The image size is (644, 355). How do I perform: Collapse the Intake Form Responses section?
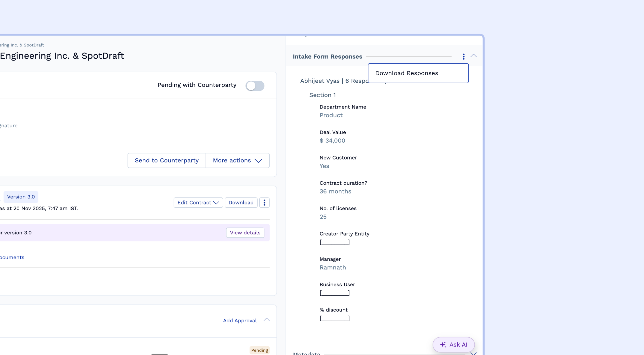pos(473,56)
